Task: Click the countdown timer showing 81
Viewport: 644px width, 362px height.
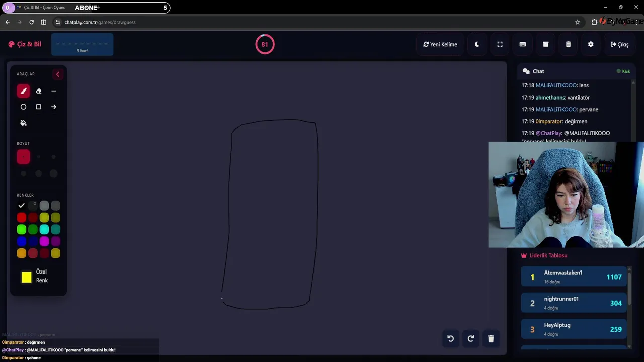Action: pos(265,44)
